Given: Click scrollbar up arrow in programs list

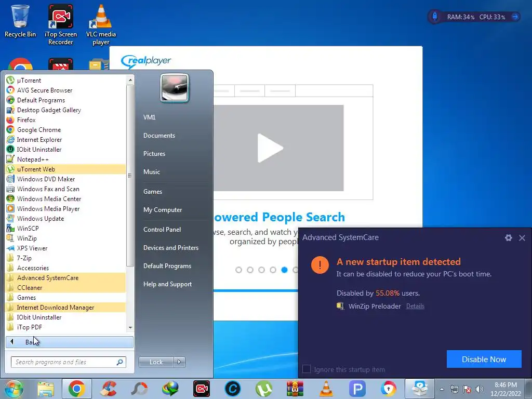Looking at the screenshot, I should tap(130, 80).
